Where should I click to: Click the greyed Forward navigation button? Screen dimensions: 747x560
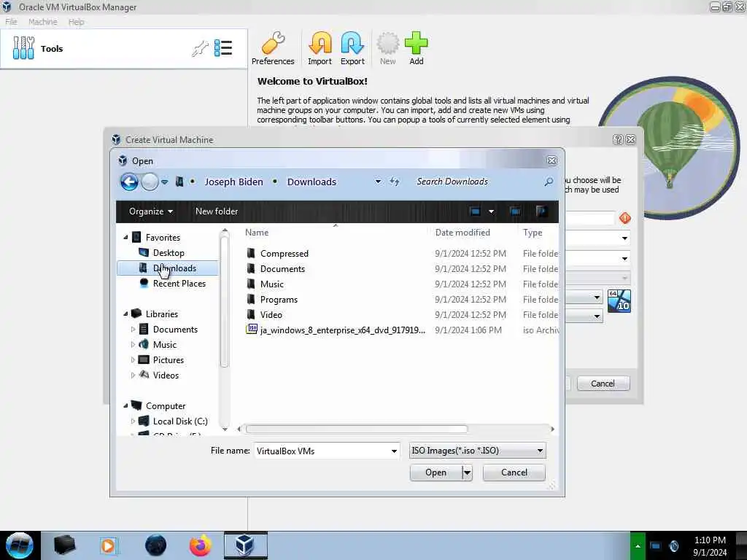pyautogui.click(x=150, y=182)
